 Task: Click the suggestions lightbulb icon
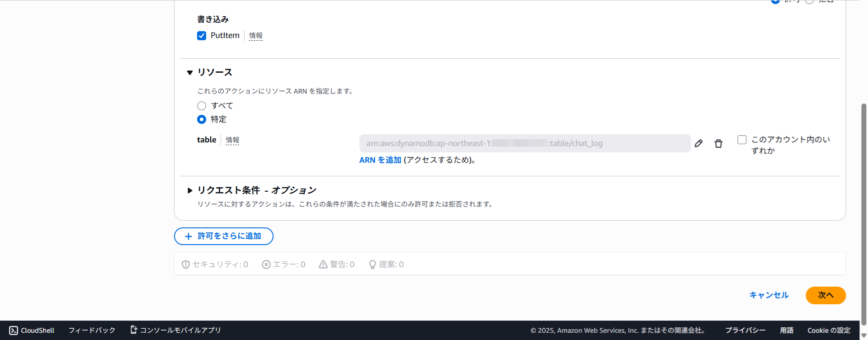click(x=373, y=264)
